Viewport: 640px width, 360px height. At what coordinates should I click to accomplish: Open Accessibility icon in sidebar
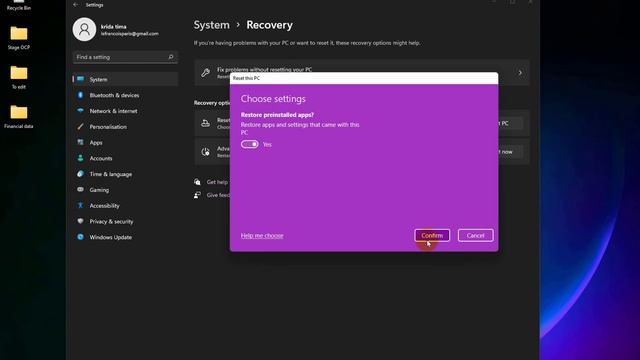(x=80, y=205)
